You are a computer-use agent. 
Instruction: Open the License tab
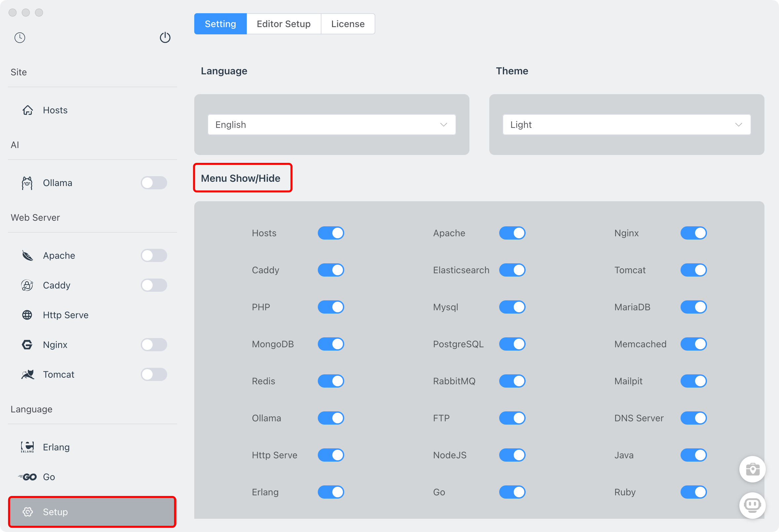[x=348, y=23]
